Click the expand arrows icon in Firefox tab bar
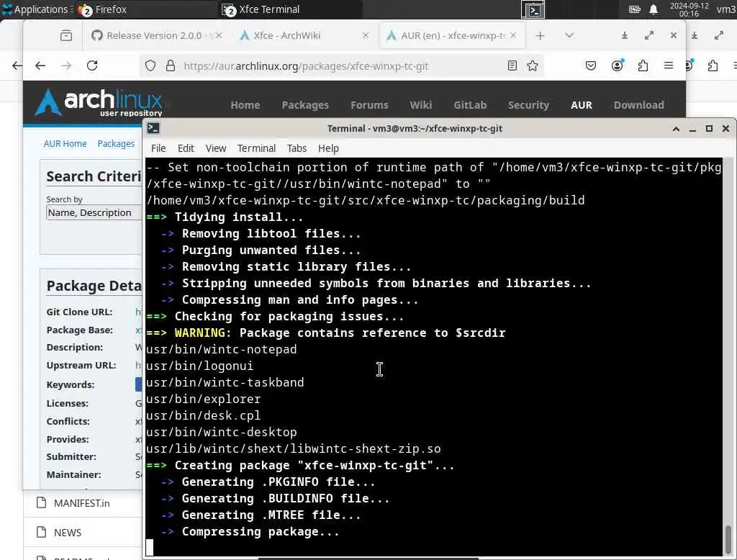The width and height of the screenshot is (737, 560). coord(649,36)
